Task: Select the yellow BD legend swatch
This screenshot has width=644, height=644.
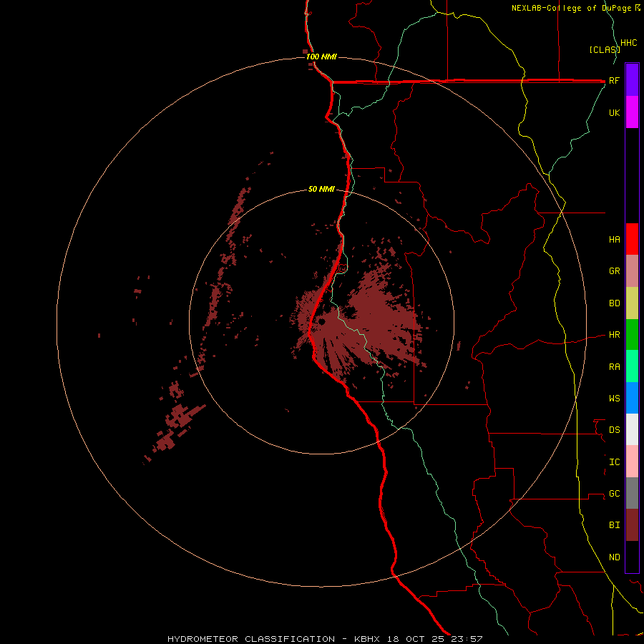Action: point(632,303)
